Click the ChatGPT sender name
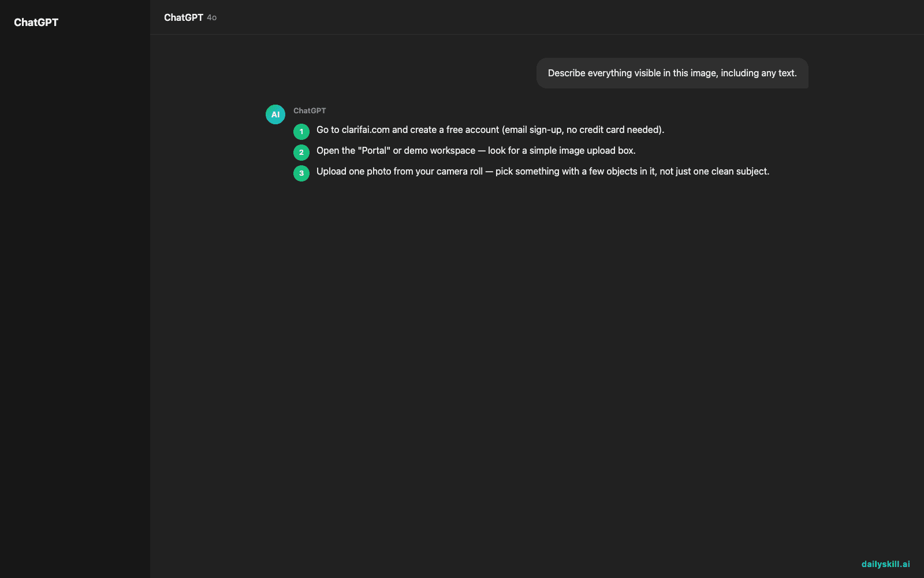Viewport: 924px width, 578px height. (x=310, y=110)
